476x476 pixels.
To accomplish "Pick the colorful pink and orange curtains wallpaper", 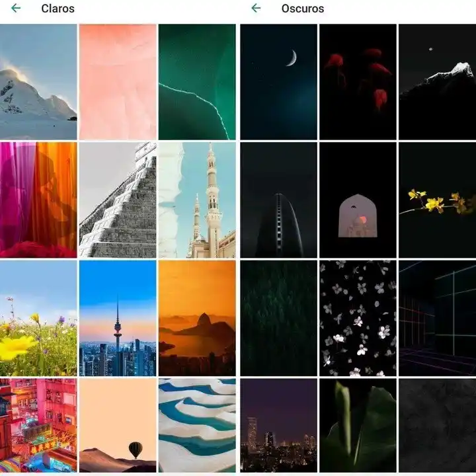I will click(x=38, y=200).
